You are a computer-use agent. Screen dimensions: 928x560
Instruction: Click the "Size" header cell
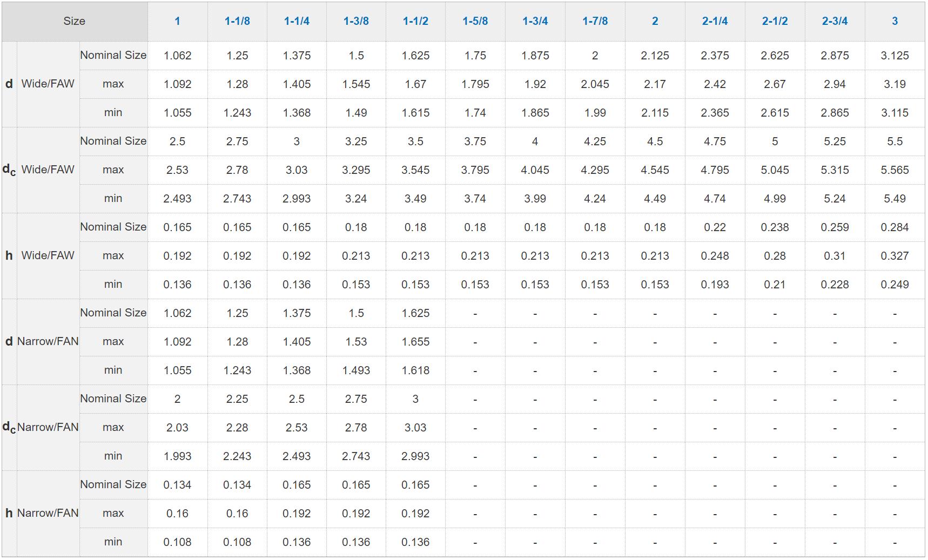74,21
